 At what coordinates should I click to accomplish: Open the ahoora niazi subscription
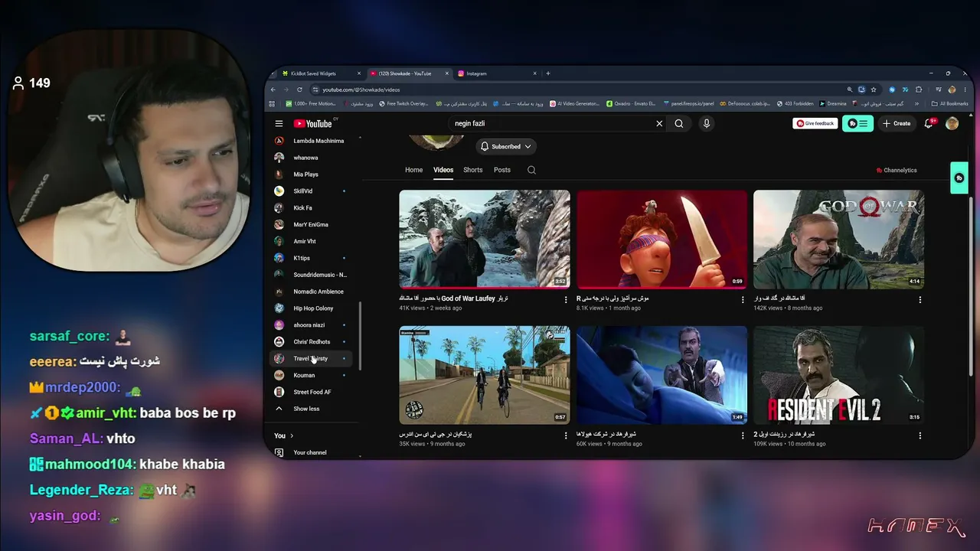311,325
